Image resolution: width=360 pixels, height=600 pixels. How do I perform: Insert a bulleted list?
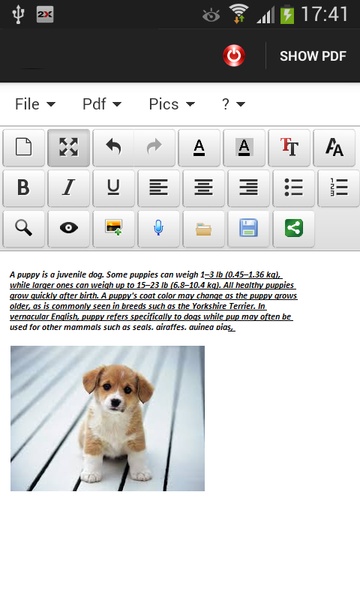pyautogui.click(x=293, y=188)
